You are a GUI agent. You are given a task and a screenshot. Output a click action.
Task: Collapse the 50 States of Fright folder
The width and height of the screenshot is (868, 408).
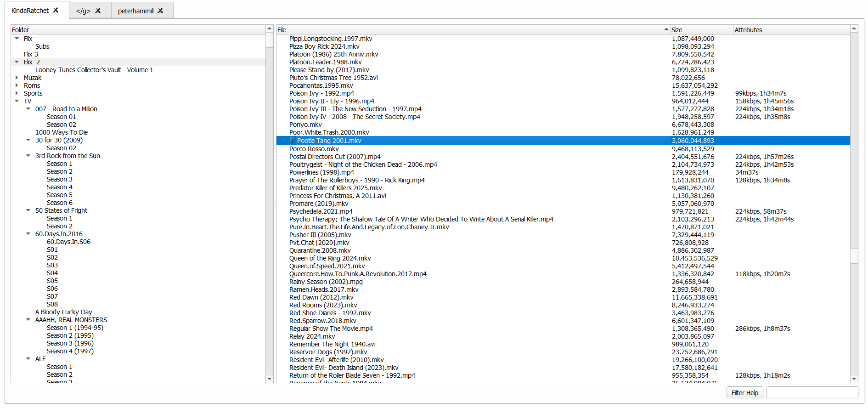[28, 210]
